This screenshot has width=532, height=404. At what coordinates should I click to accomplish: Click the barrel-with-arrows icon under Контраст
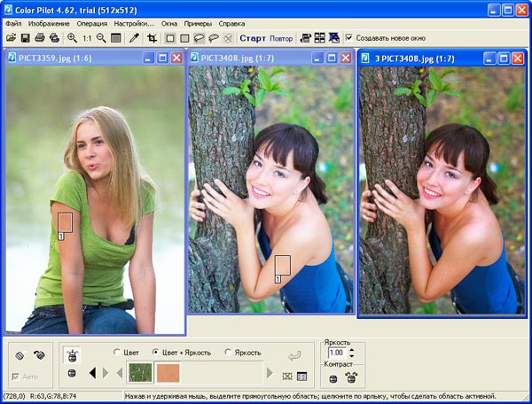click(x=351, y=377)
